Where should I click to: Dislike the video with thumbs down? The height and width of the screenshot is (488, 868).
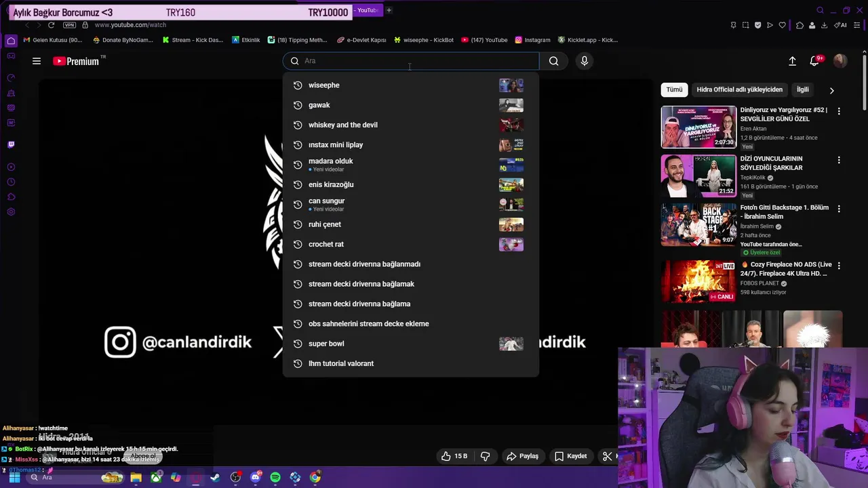tap(485, 456)
